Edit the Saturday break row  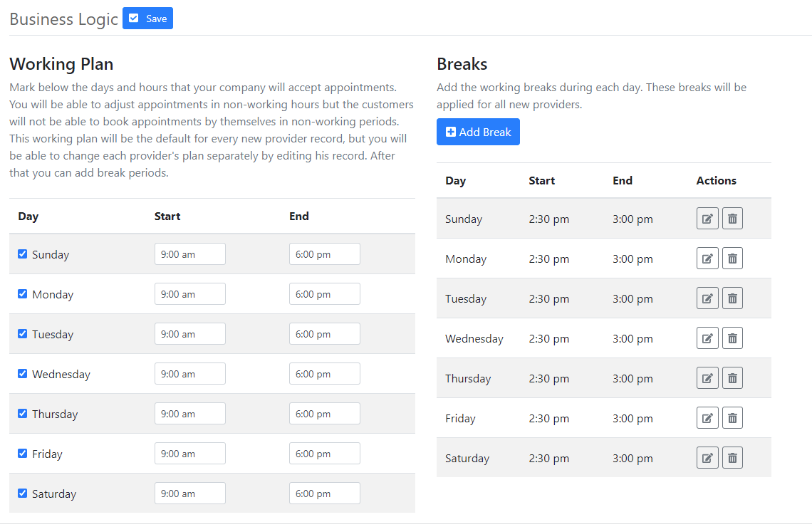[707, 458]
